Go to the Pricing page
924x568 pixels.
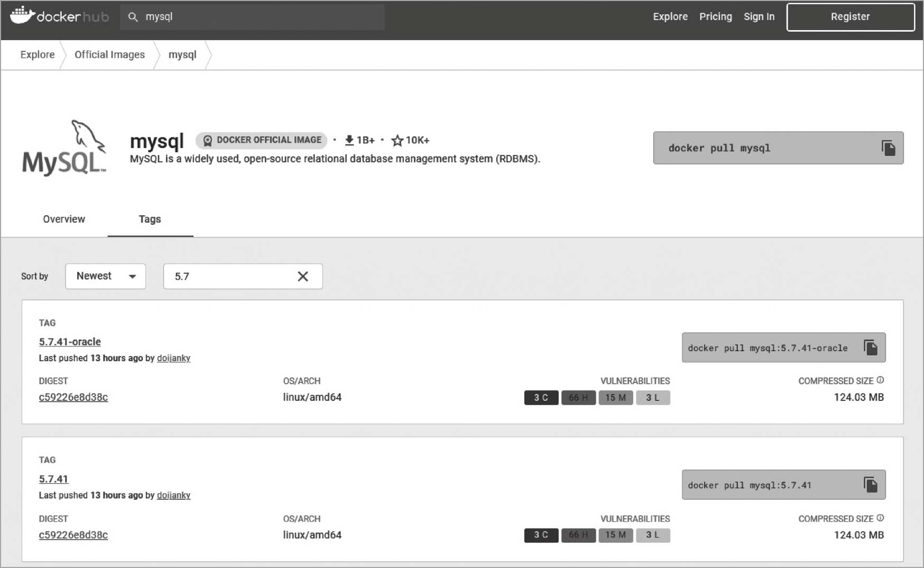[715, 16]
